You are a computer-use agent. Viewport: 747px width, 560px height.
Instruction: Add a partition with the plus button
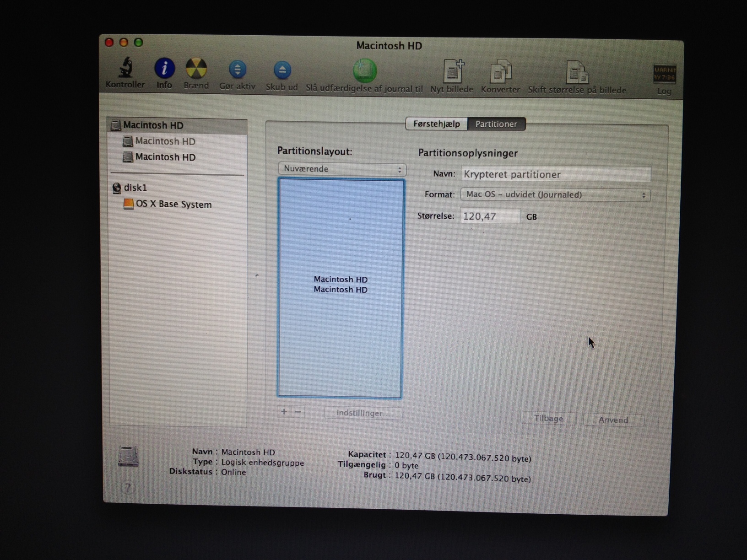pos(284,412)
